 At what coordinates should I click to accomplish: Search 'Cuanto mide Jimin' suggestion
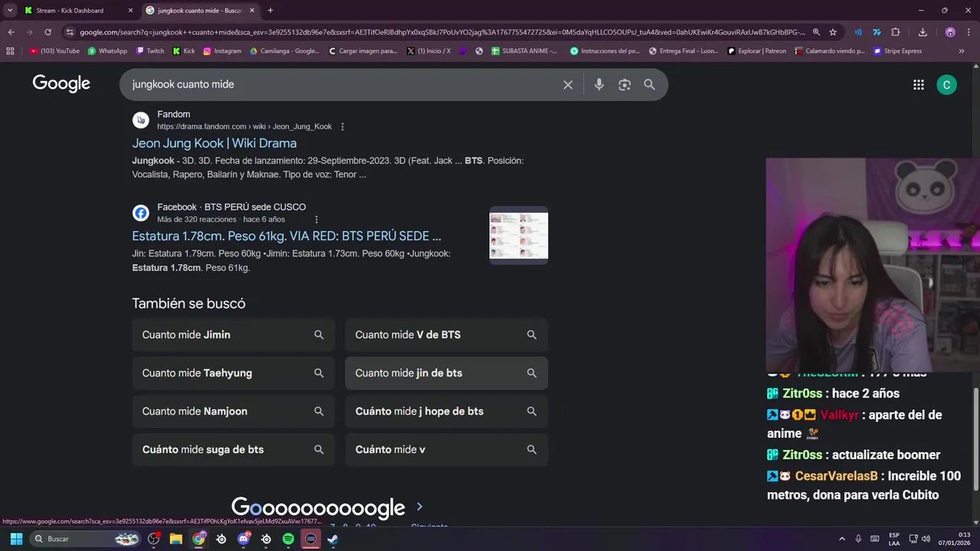coord(233,334)
